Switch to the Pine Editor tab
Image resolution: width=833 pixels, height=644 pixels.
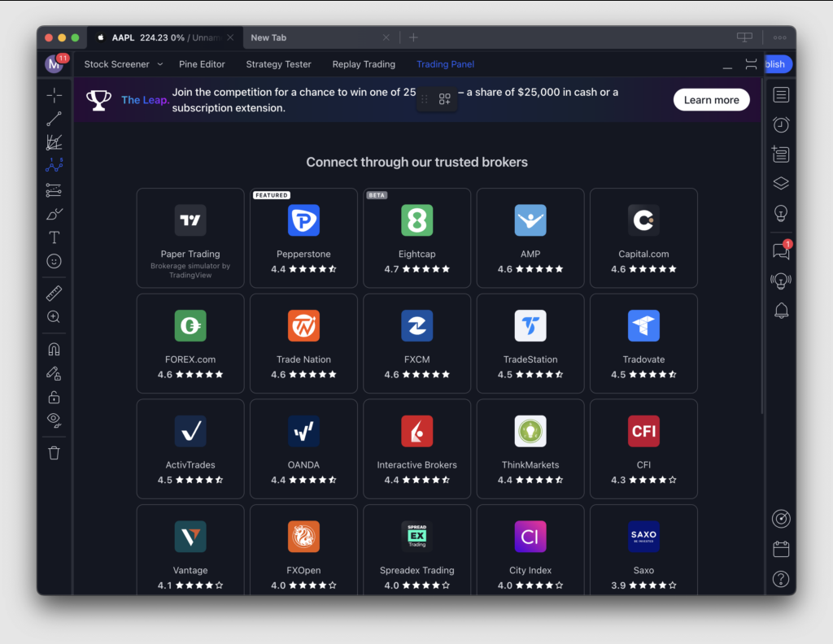click(202, 64)
